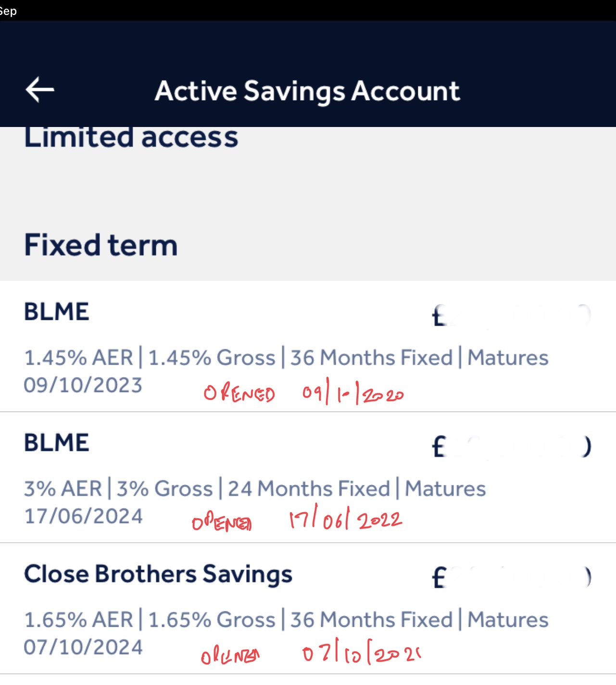
Task: Click the red handwritten note under Close Brothers
Action: 311,654
